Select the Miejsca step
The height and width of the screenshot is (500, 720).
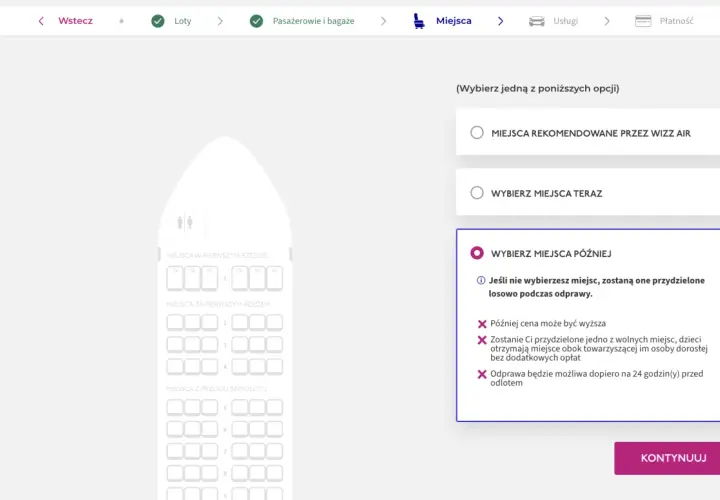(454, 21)
